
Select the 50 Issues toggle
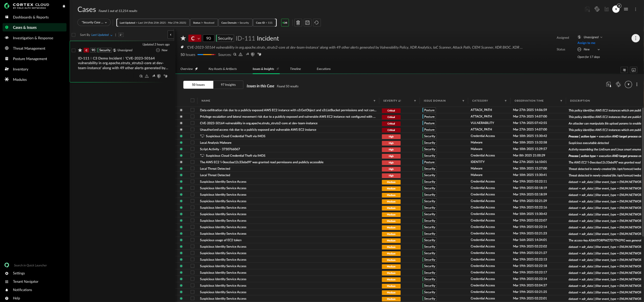[198, 85]
